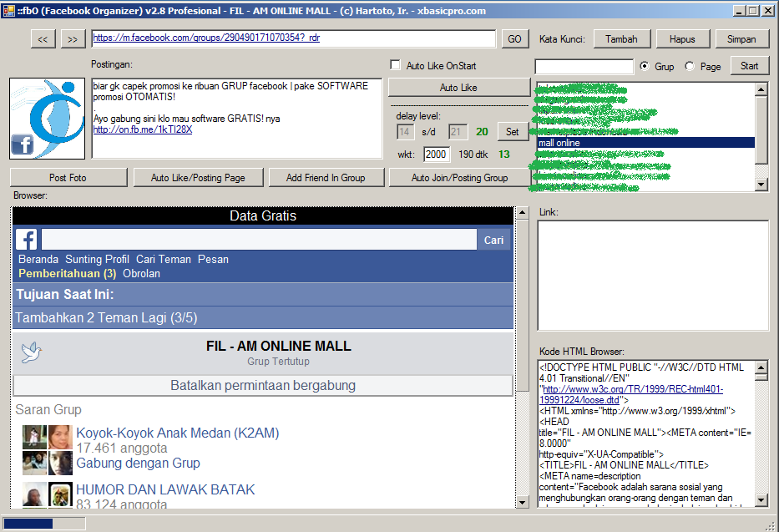Screen dimensions: 779x532
Task: Open HUMOR DAN LAWAK BATAK group
Action: [165, 489]
